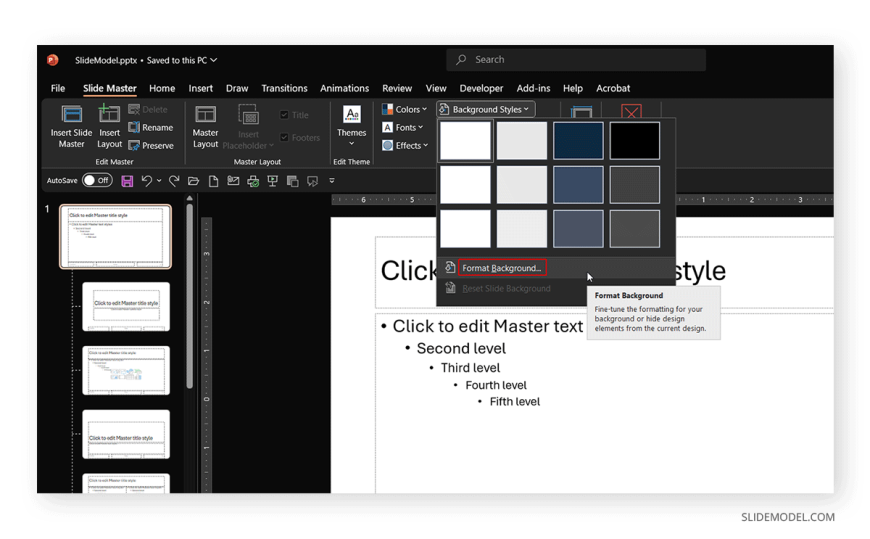Click the New blank document icon
Screen dimensions: 870x539
tap(213, 181)
